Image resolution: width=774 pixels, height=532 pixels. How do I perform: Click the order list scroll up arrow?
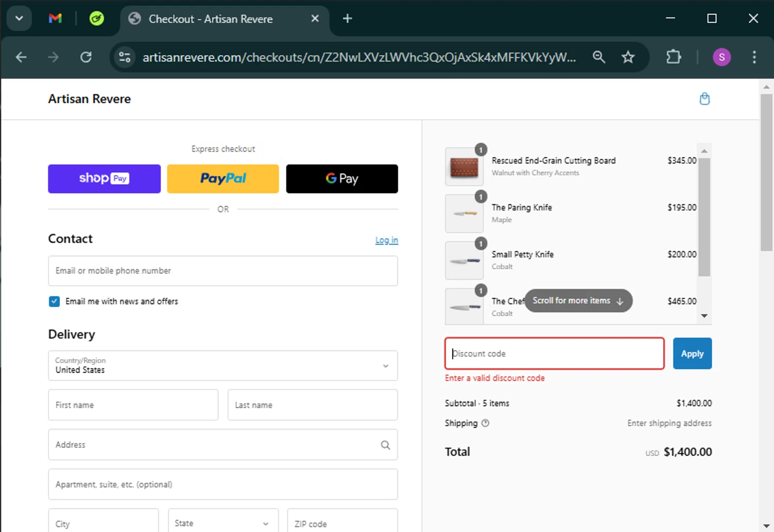pyautogui.click(x=704, y=150)
